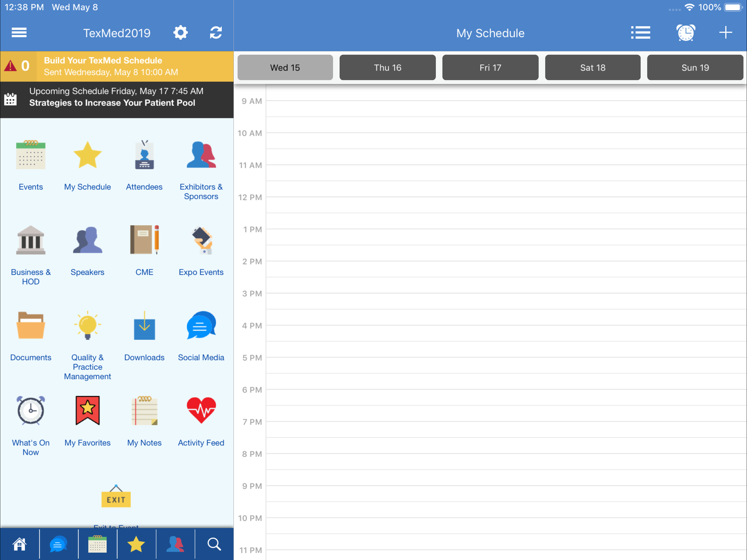The height and width of the screenshot is (560, 747).
Task: Open What's On Now clock icon
Action: [x=31, y=410]
